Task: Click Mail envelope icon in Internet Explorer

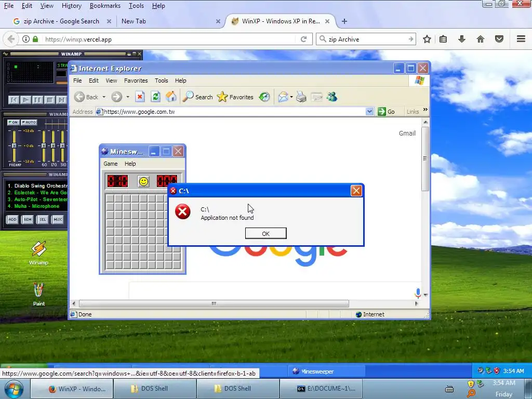Action: pos(283,97)
